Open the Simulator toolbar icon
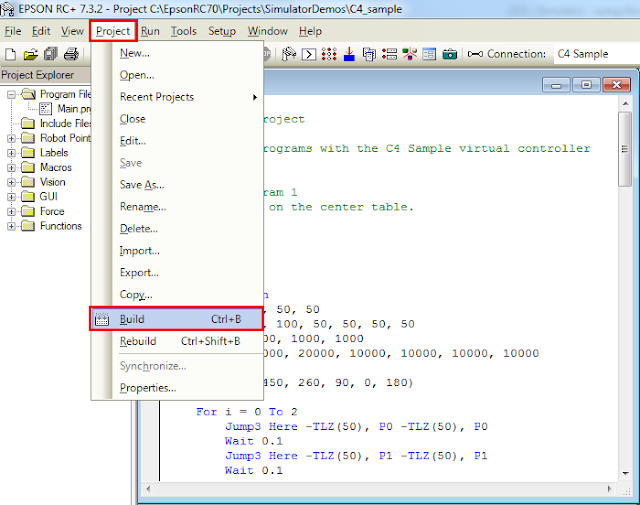The height and width of the screenshot is (505, 640). [409, 54]
